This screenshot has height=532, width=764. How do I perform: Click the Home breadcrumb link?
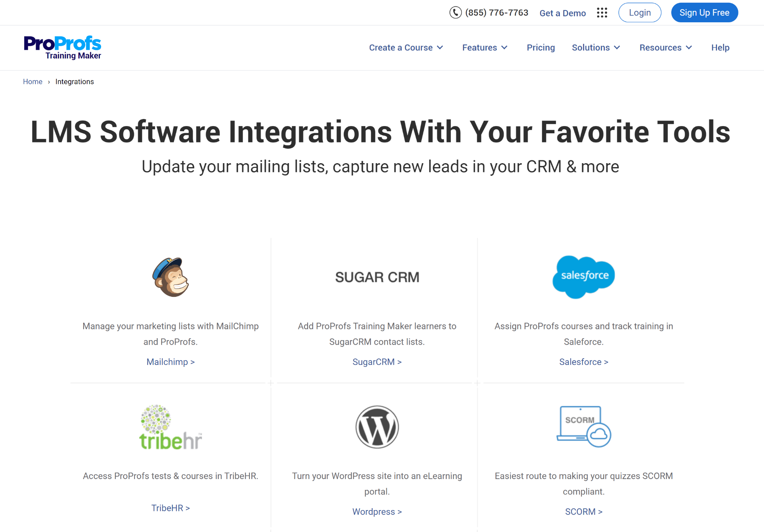click(33, 81)
